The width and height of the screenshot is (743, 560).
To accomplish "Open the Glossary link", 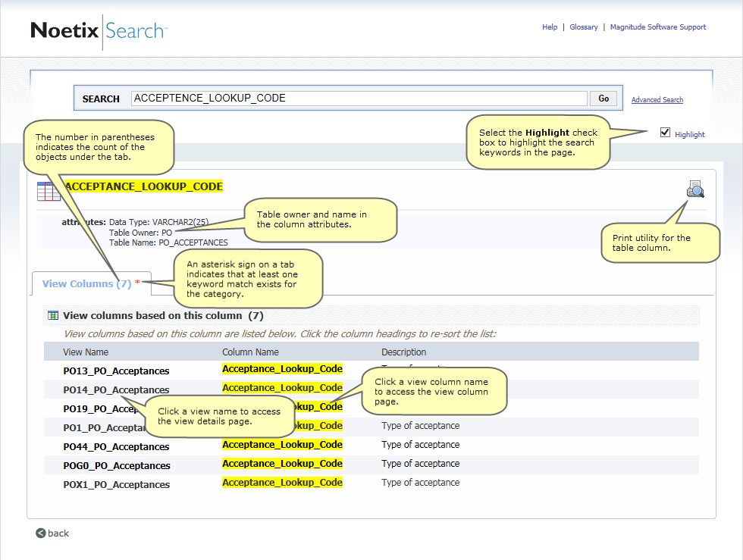I will [x=584, y=27].
